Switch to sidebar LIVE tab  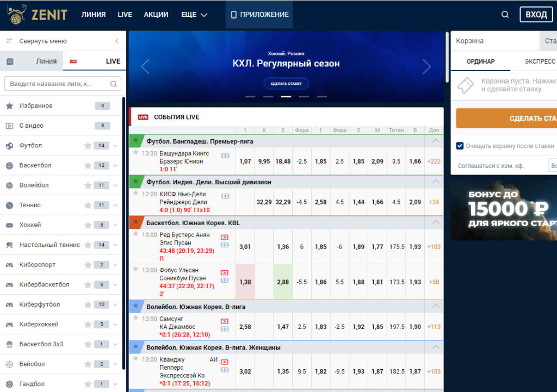[x=95, y=61]
